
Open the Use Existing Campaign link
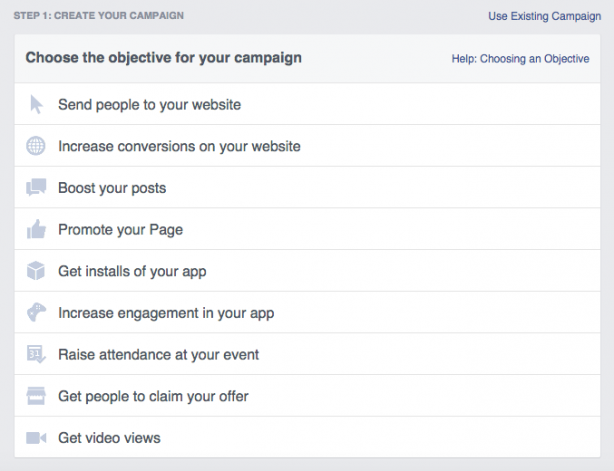tap(544, 16)
